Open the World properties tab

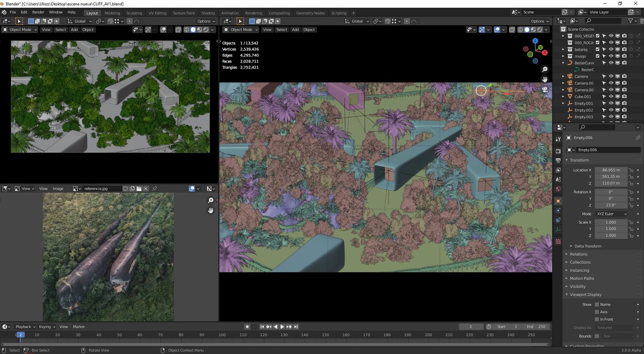point(558,189)
